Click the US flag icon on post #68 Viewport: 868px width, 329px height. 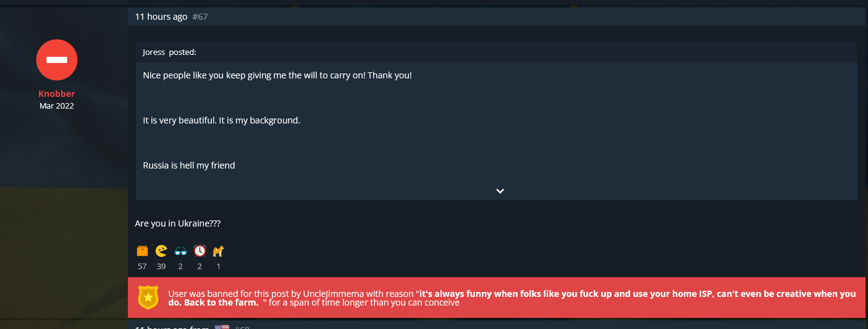click(222, 326)
